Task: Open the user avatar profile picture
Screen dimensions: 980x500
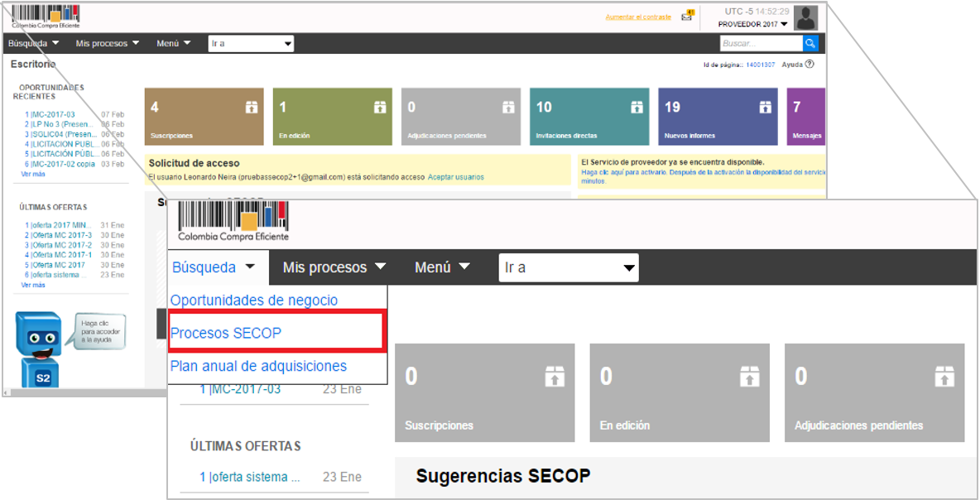Action: coord(805,17)
